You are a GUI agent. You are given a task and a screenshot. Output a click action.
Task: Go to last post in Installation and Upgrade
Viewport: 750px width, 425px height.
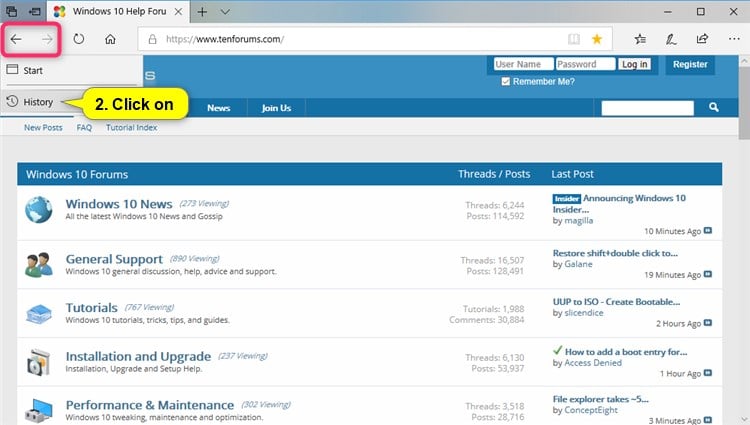pyautogui.click(x=708, y=372)
